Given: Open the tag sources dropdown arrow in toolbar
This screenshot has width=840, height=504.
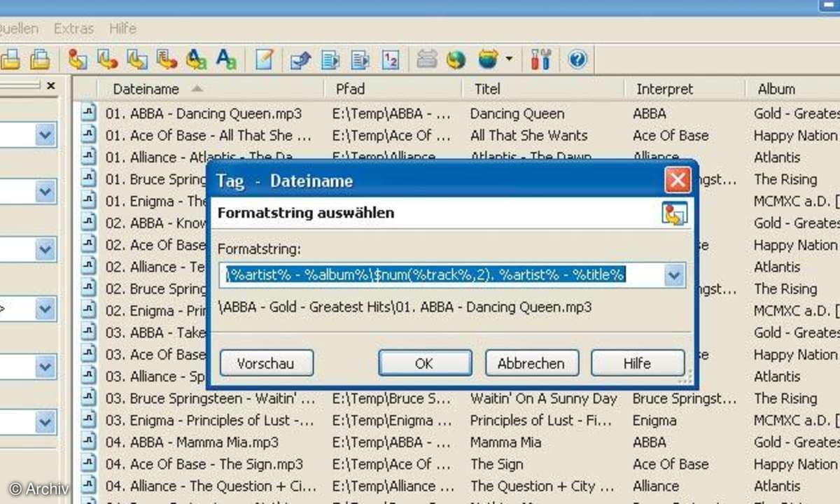Looking at the screenshot, I should pyautogui.click(x=508, y=60).
